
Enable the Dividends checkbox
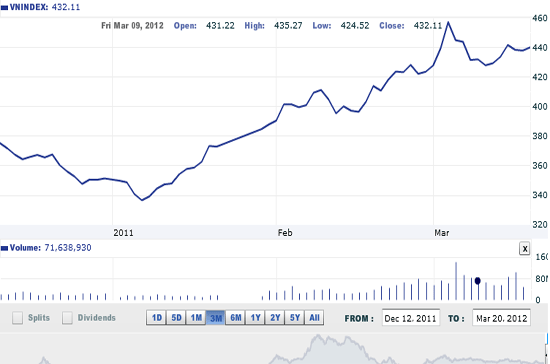(x=67, y=318)
